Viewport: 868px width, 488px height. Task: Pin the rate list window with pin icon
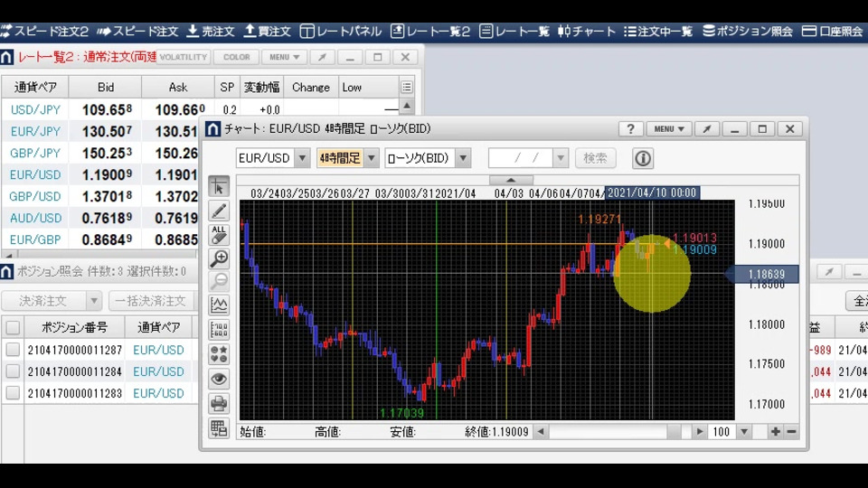(322, 57)
